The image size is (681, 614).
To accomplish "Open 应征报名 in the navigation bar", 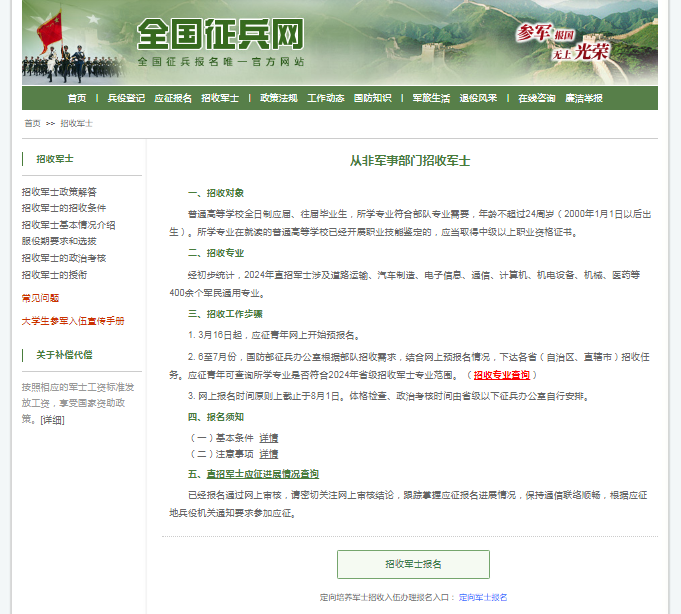I will (x=173, y=98).
